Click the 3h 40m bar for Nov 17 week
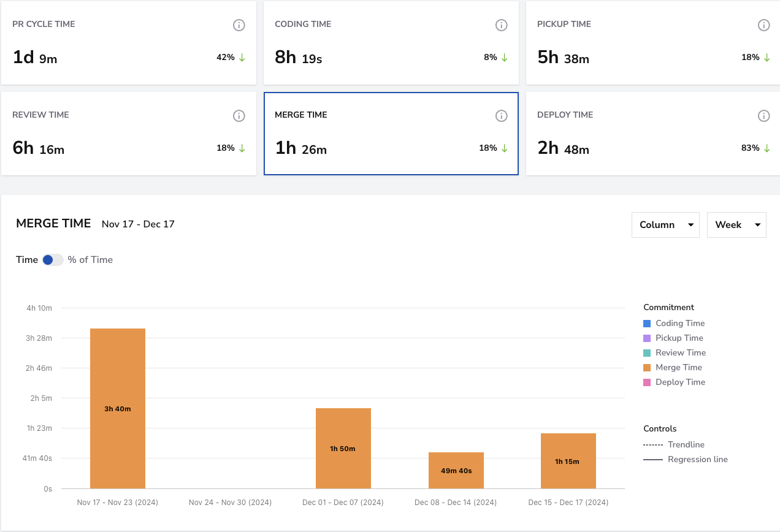 pyautogui.click(x=118, y=408)
